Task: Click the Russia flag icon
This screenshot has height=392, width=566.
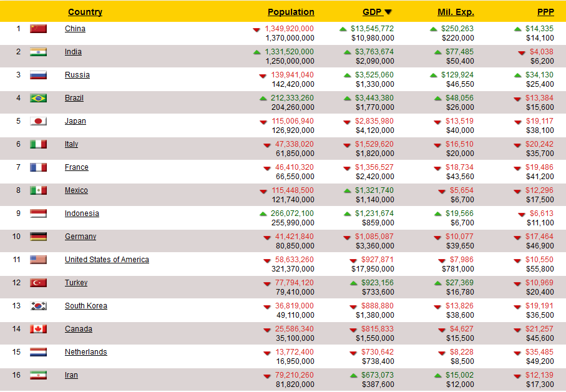Action: point(38,75)
